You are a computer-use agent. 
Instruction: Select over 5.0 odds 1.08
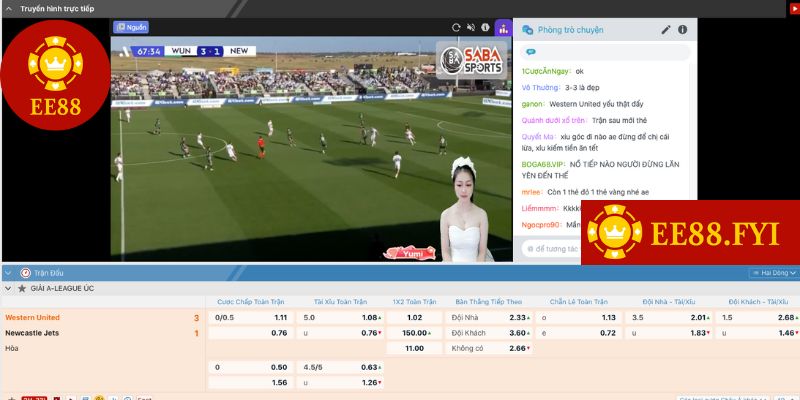click(340, 317)
